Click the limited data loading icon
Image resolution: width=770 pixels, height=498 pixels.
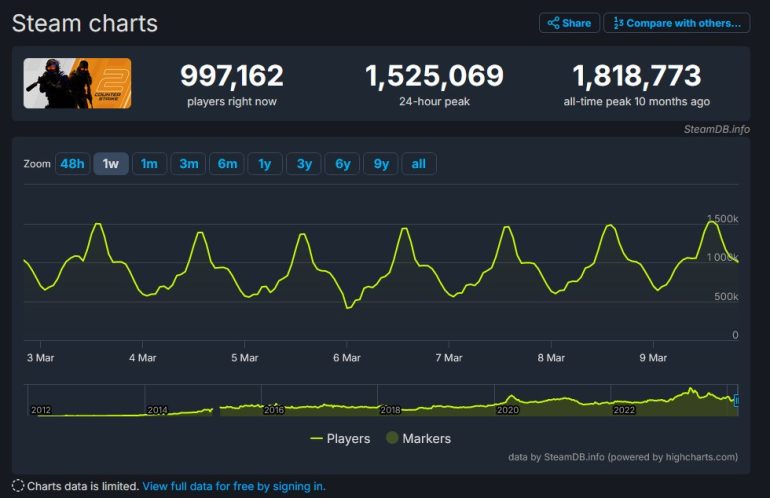click(x=18, y=486)
